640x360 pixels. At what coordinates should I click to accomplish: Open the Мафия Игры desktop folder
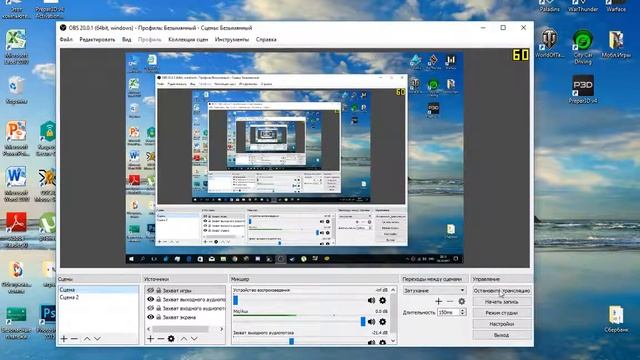click(616, 44)
